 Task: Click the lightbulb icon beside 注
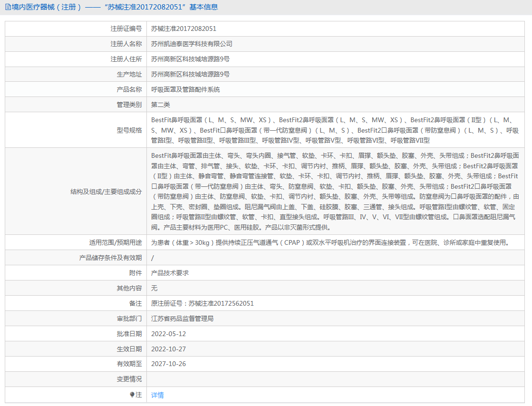coord(132,395)
